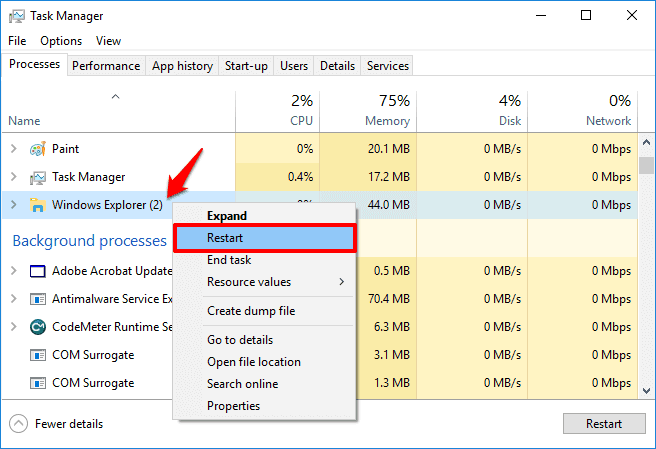The height and width of the screenshot is (449, 656).
Task: Expand the Windows Explorer process group
Action: (14, 205)
